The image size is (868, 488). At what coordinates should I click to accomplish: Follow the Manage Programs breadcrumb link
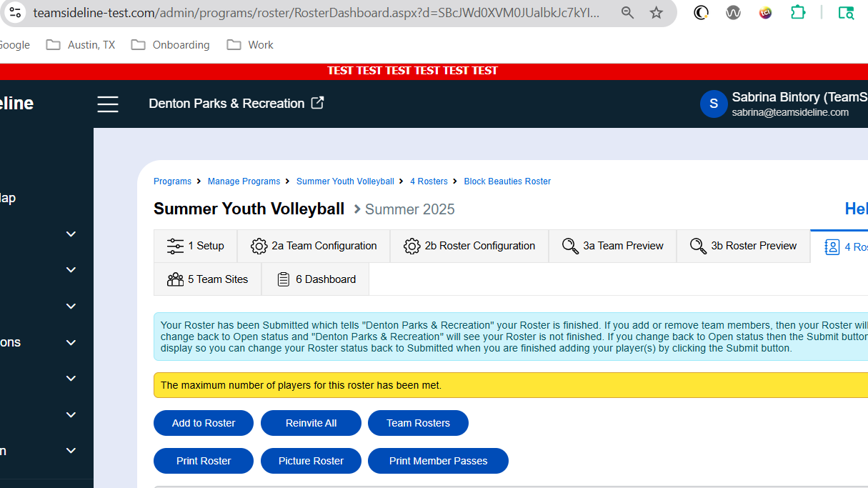244,181
